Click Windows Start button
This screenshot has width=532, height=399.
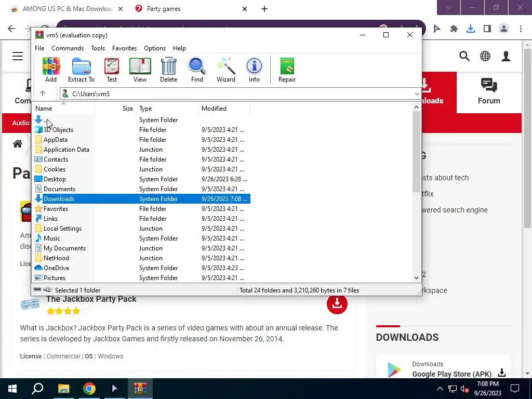pyautogui.click(x=12, y=389)
